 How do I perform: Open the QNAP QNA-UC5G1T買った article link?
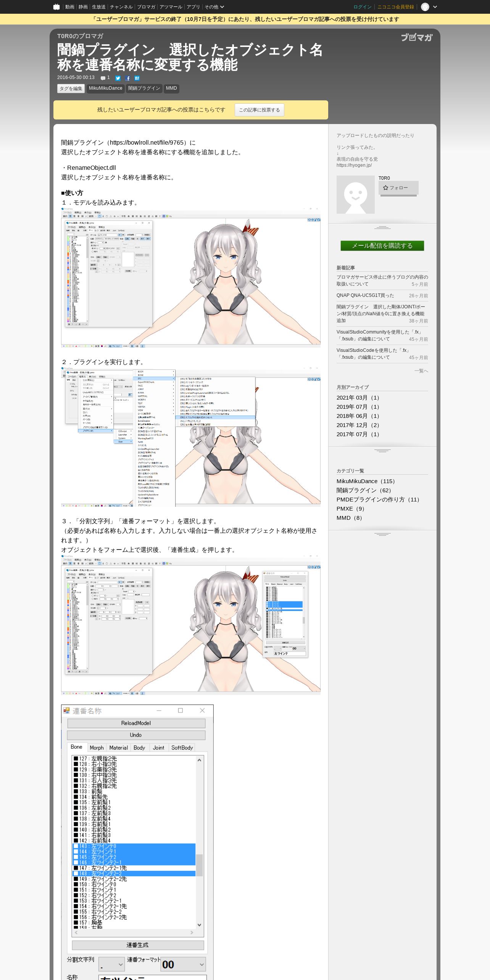click(365, 295)
